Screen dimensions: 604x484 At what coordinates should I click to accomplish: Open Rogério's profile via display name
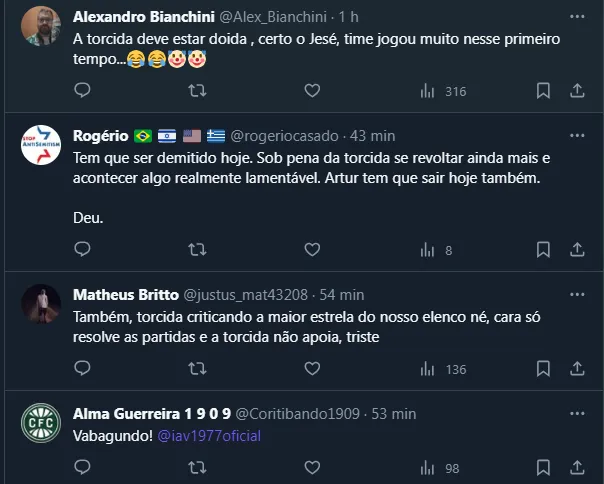[x=95, y=135]
